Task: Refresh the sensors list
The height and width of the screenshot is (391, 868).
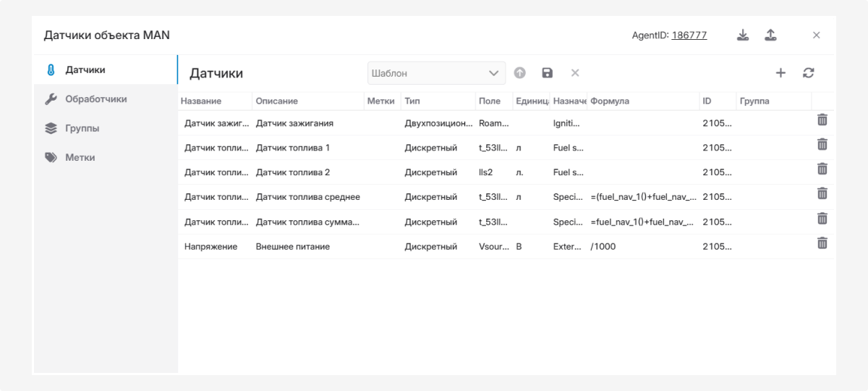Action: (x=809, y=72)
